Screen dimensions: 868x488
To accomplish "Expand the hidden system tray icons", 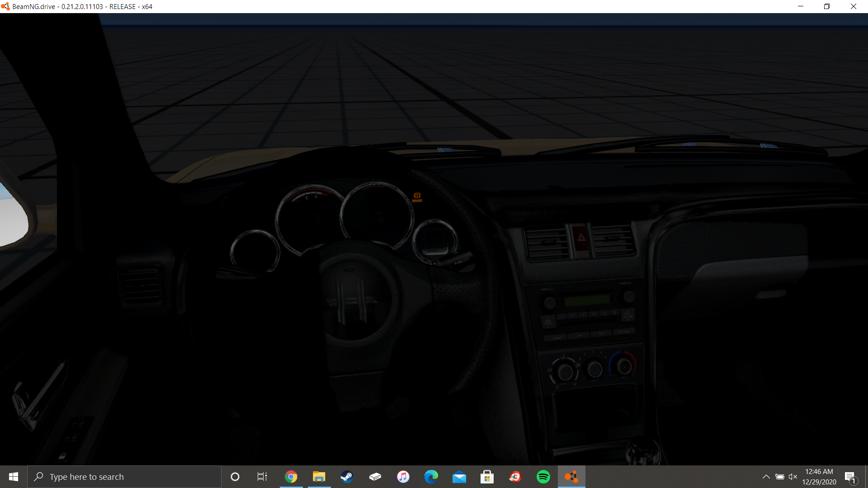I will pyautogui.click(x=766, y=477).
